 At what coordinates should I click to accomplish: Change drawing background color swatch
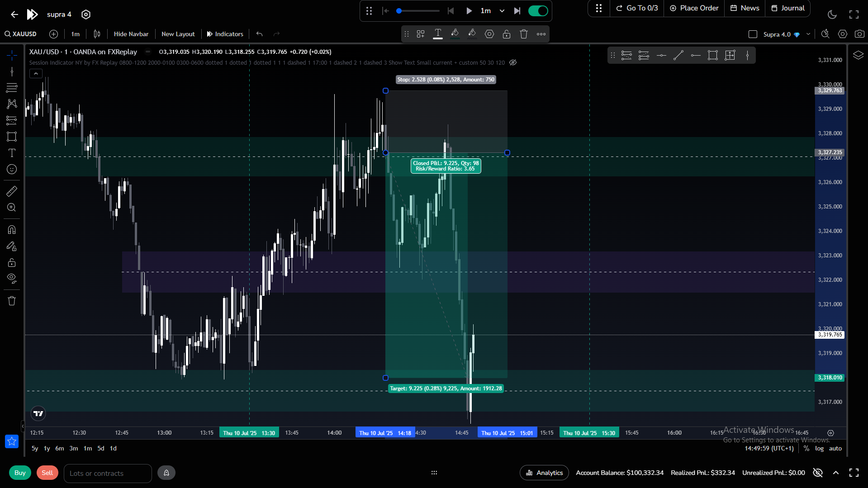[x=472, y=34]
